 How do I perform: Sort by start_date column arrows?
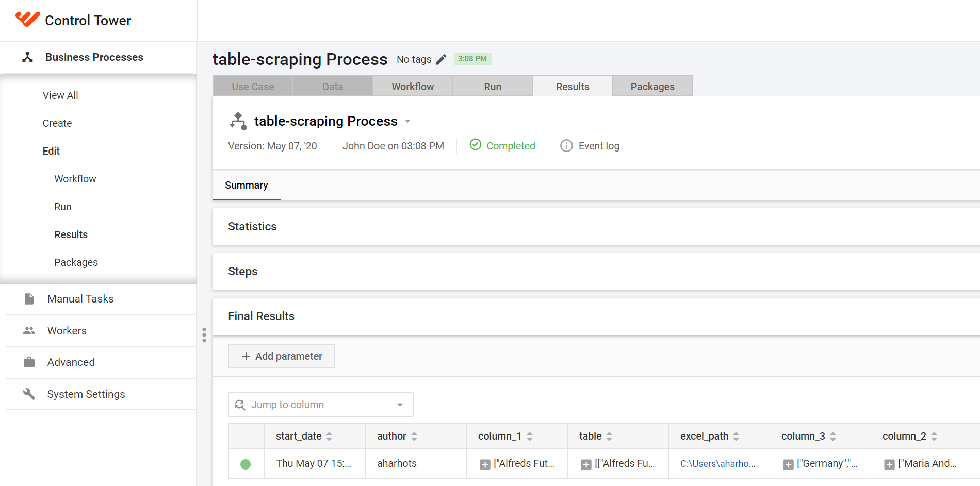coord(329,437)
